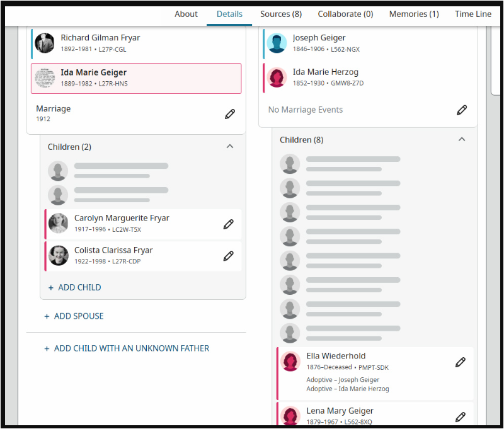The height and width of the screenshot is (429, 504).
Task: Edit the 1912 Marriage event
Action: point(230,114)
